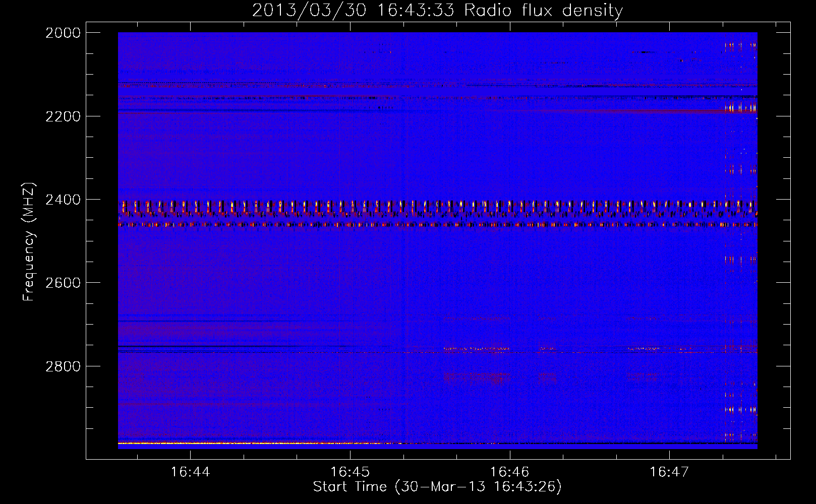Click the 16:47 time tick label
This screenshot has height=504, width=816.
click(669, 472)
